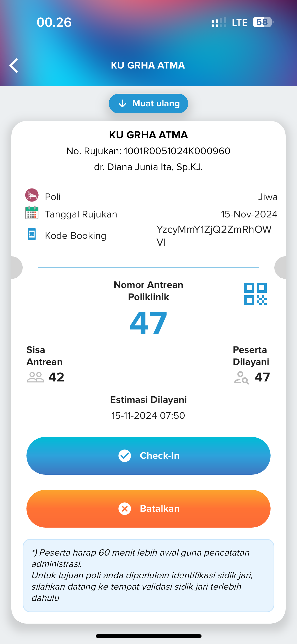Reload with Muat ulang button
This screenshot has width=297, height=644.
click(148, 104)
